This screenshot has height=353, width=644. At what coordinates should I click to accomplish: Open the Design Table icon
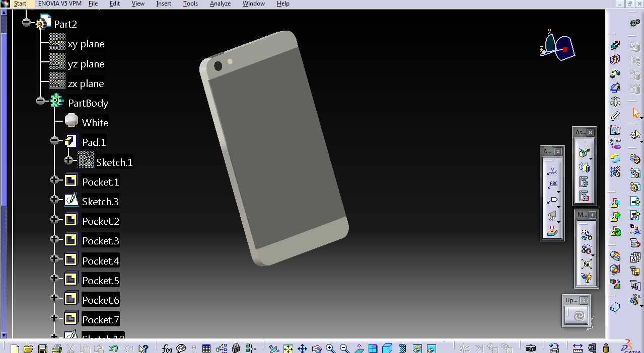[206, 348]
